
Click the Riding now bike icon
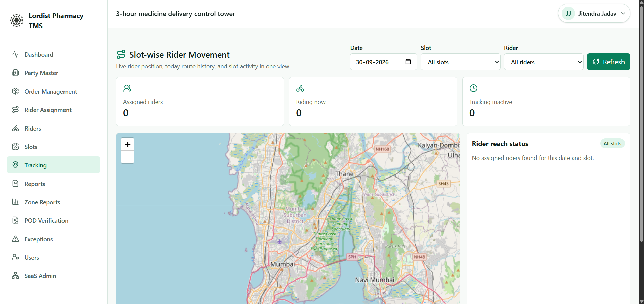[x=300, y=88]
